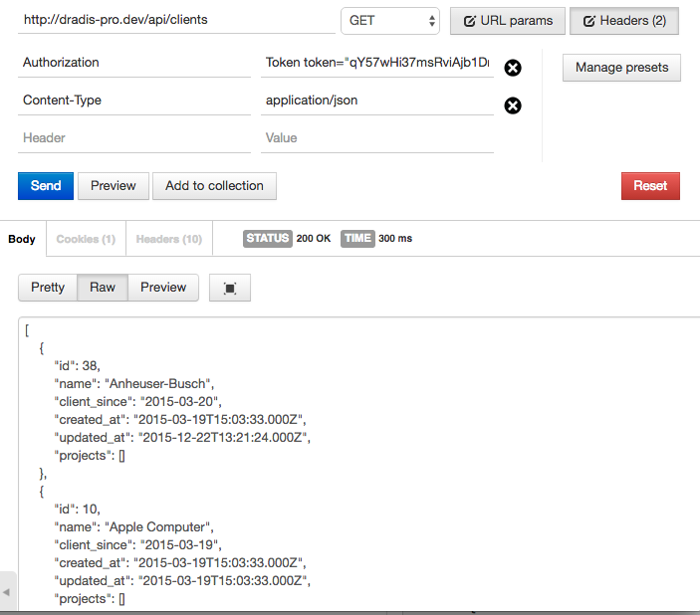Click the updated_at 2015-12-22 line
700x615 pixels.
coord(182,438)
